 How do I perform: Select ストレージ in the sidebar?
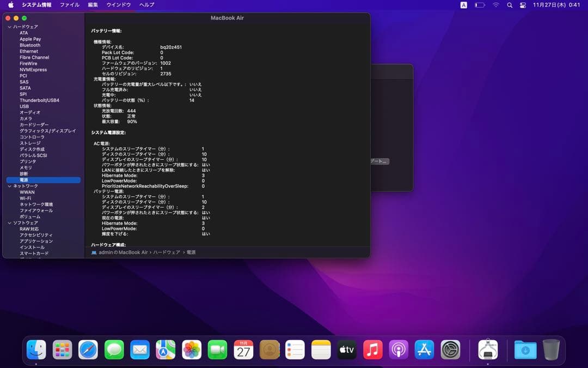[30, 143]
